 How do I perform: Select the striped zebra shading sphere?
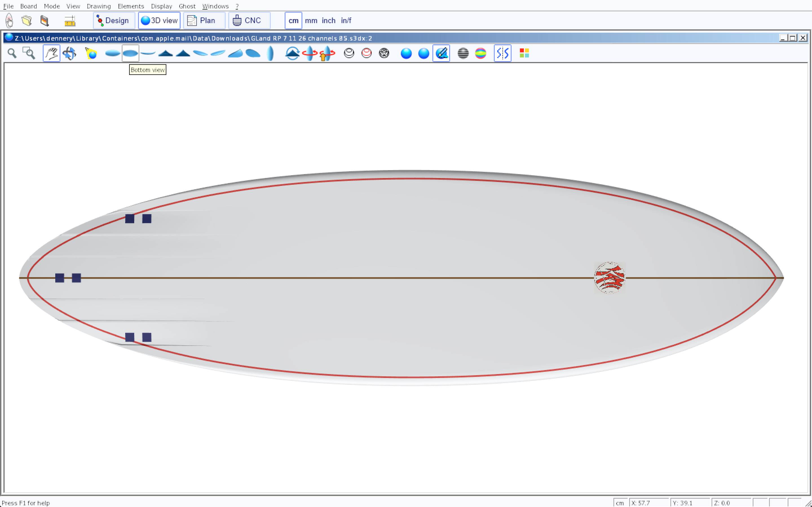[x=463, y=53]
